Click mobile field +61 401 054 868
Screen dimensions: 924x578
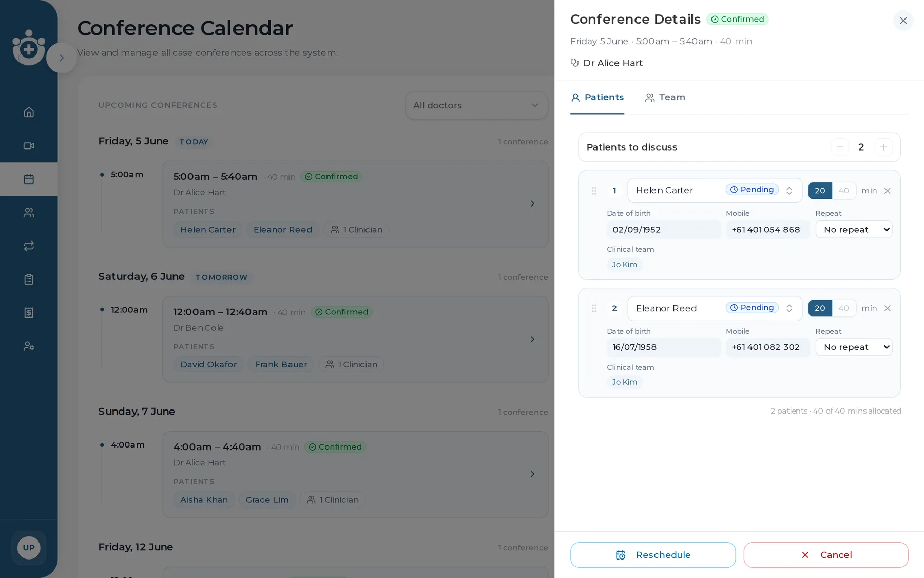click(x=767, y=230)
